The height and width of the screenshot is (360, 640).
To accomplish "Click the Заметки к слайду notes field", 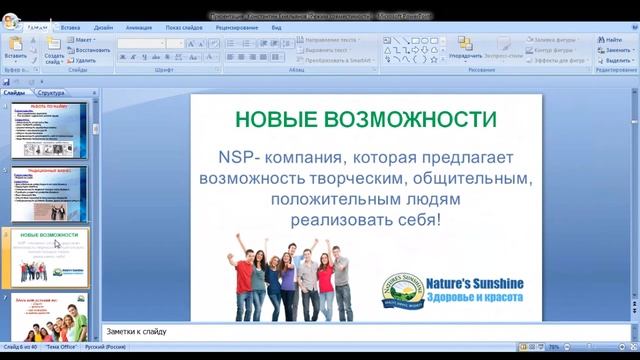I will (366, 332).
